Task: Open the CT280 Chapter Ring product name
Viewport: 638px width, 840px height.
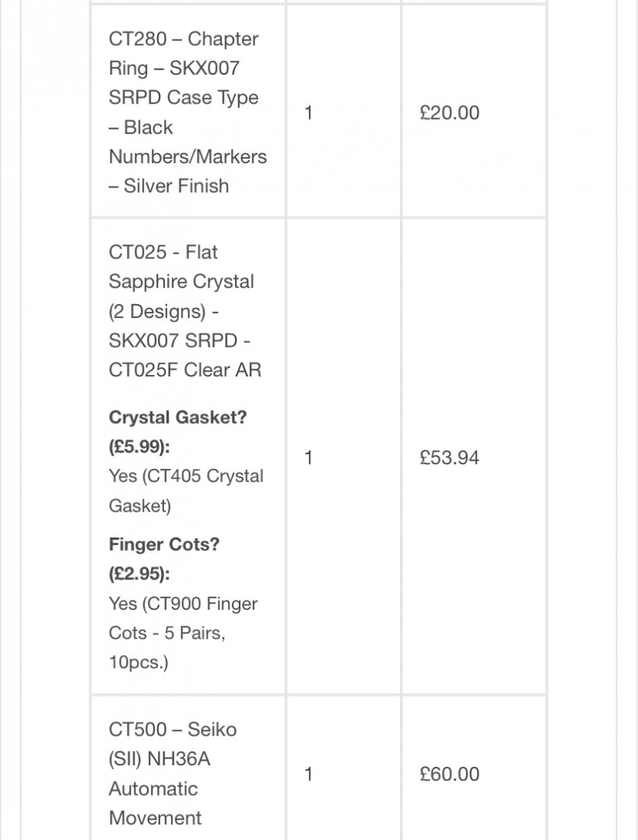Action: [188, 112]
